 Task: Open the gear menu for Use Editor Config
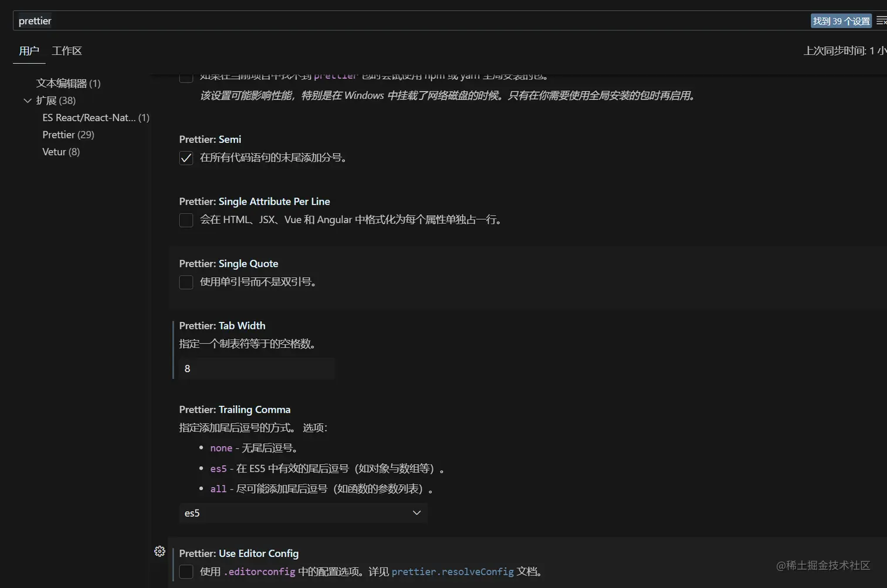160,551
